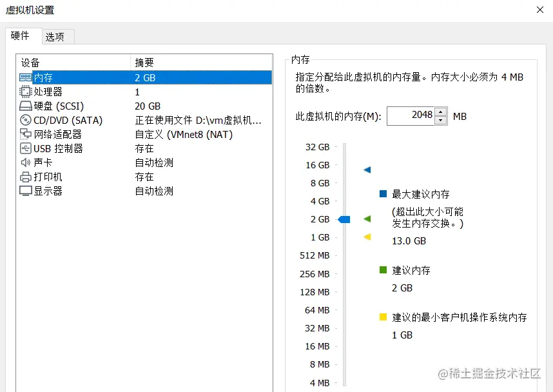Click the 13.0 GB maximum recommended value
553x392 pixels.
(x=409, y=241)
